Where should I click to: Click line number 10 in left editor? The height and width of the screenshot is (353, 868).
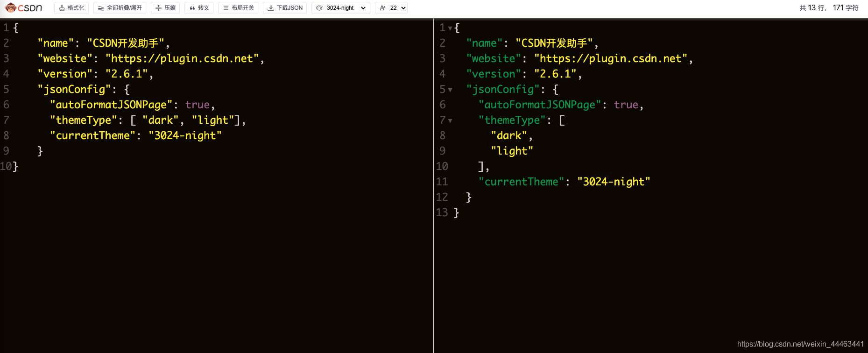(x=6, y=166)
